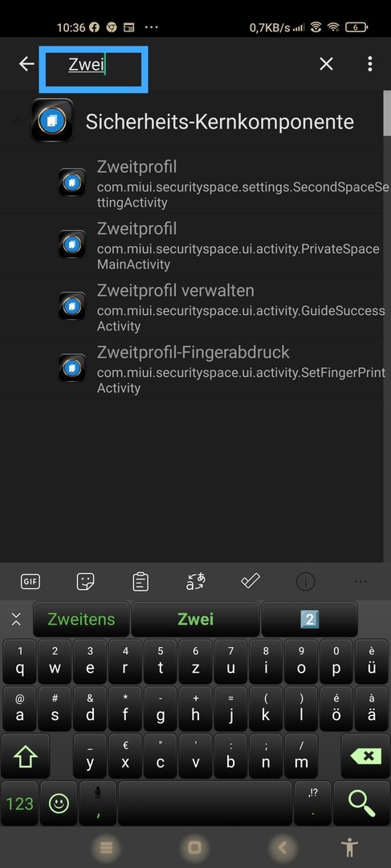Clear the search text with X icon
The width and height of the screenshot is (391, 868).
coord(326,64)
